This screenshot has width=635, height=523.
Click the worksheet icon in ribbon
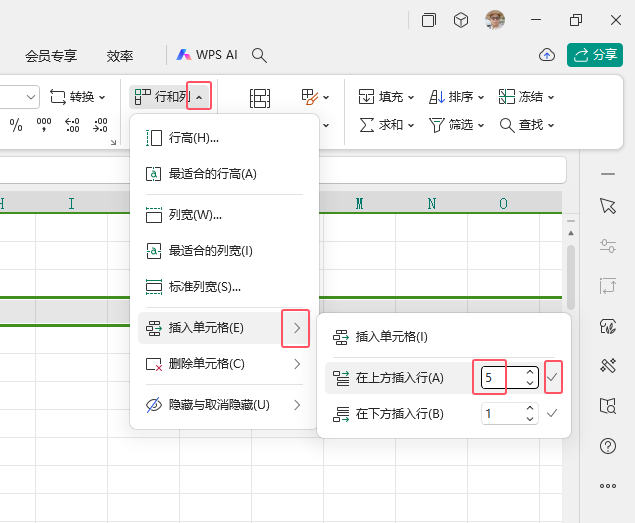pos(260,98)
